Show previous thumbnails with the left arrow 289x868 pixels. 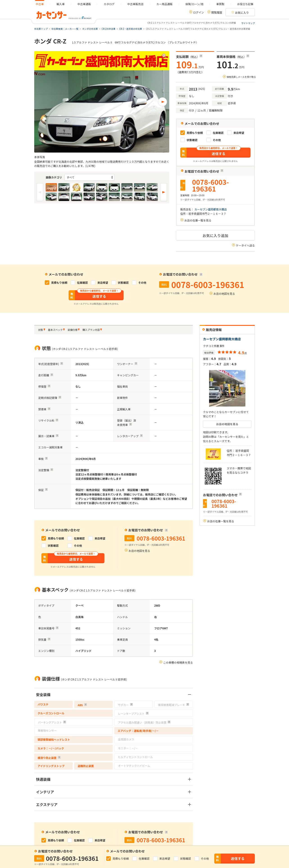pos(40,192)
